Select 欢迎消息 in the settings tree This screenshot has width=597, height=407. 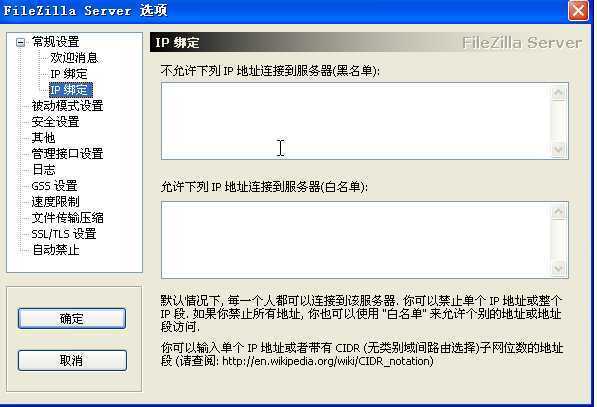[x=74, y=58]
